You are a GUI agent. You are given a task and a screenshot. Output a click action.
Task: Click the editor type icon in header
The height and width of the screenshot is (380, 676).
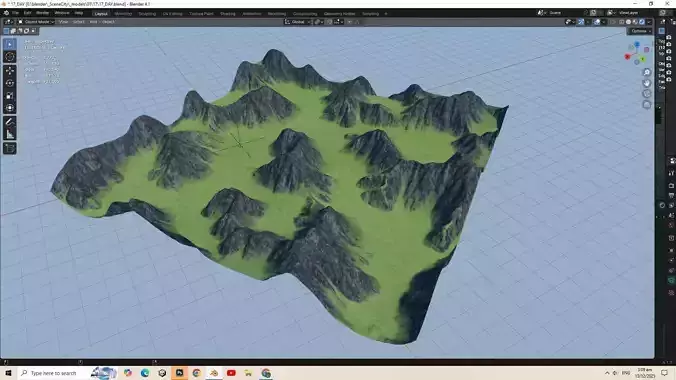coord(8,22)
